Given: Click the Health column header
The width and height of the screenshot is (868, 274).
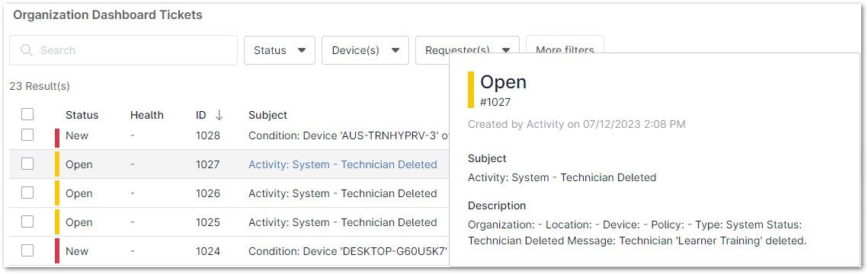Looking at the screenshot, I should coord(146,115).
